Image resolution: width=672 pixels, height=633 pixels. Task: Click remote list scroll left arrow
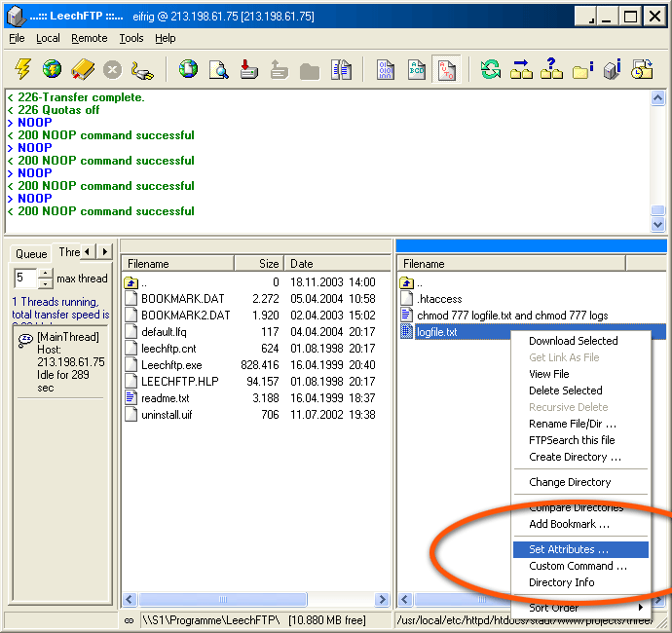coord(406,599)
